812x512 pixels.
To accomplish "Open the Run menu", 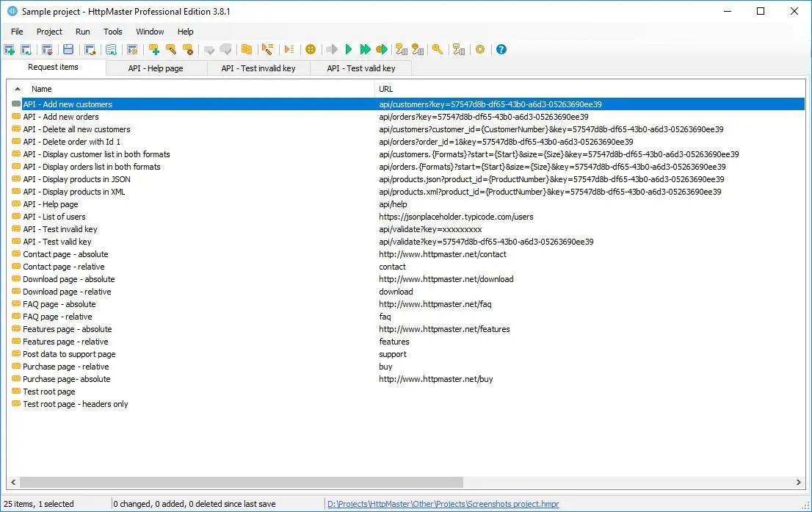I will click(82, 32).
